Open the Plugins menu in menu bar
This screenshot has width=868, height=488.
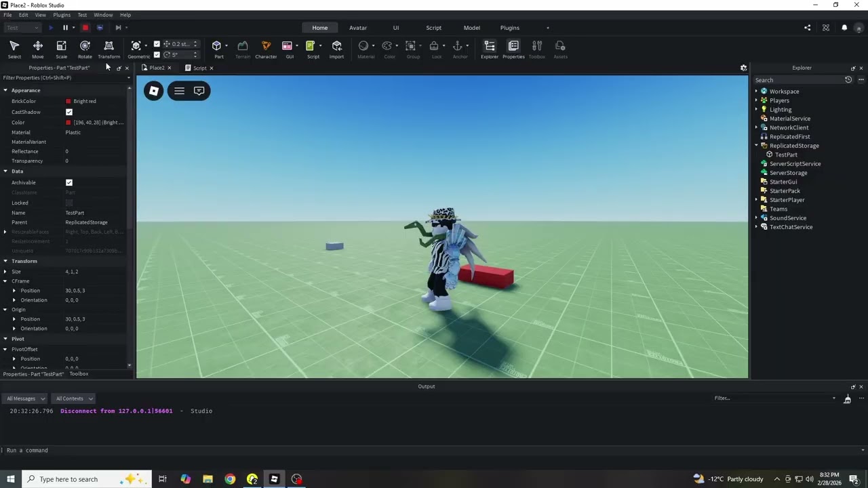point(62,15)
